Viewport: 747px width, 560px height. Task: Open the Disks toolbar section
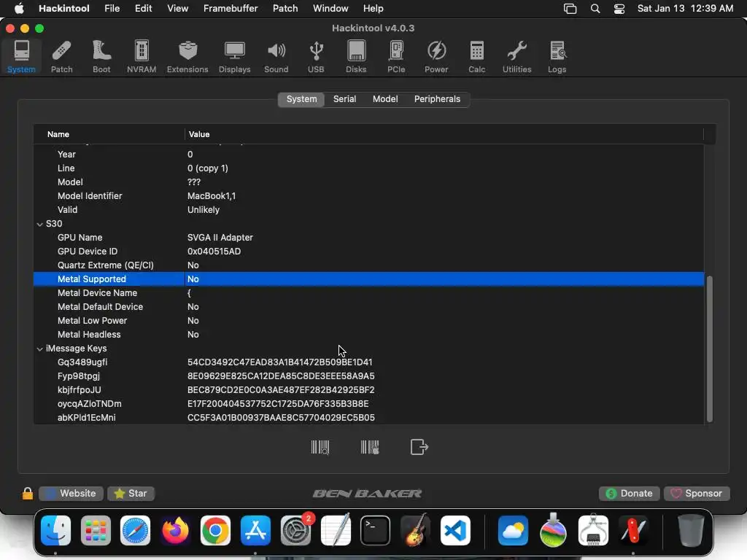pyautogui.click(x=356, y=57)
